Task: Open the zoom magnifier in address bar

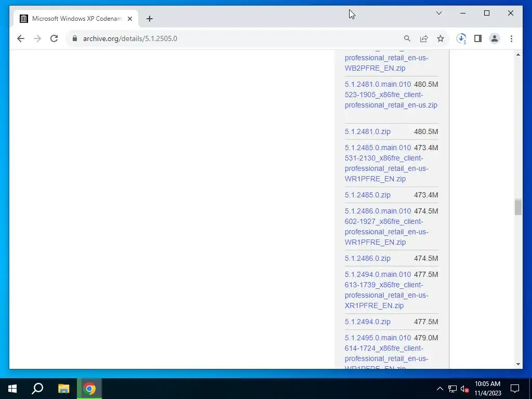Action: coord(407,38)
